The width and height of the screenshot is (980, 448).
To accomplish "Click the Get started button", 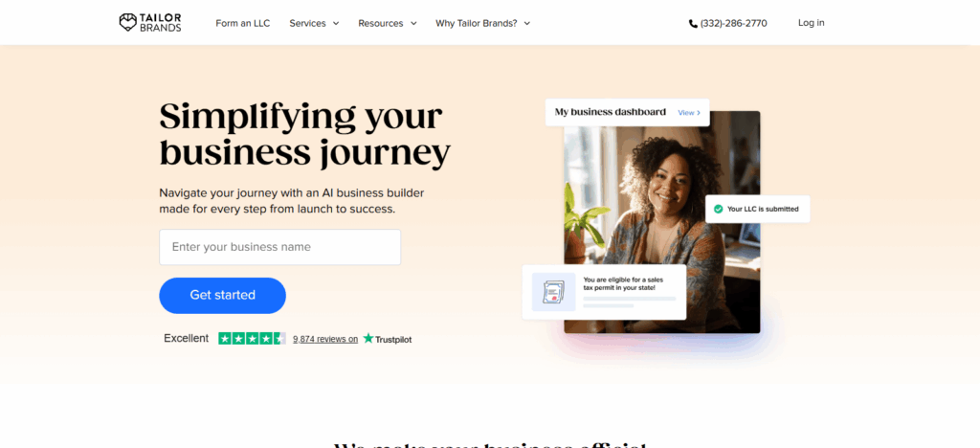I will (222, 296).
